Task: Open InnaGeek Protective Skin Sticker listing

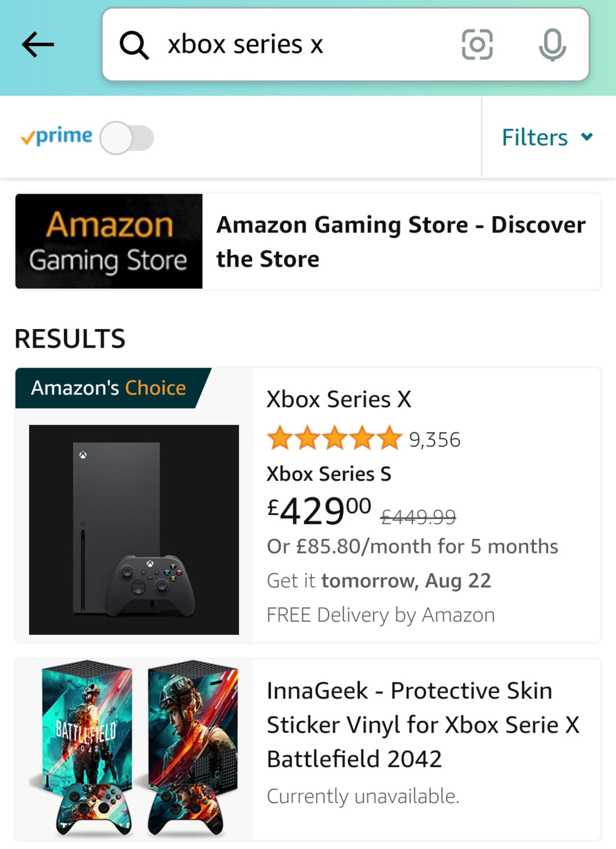Action: 423,724
